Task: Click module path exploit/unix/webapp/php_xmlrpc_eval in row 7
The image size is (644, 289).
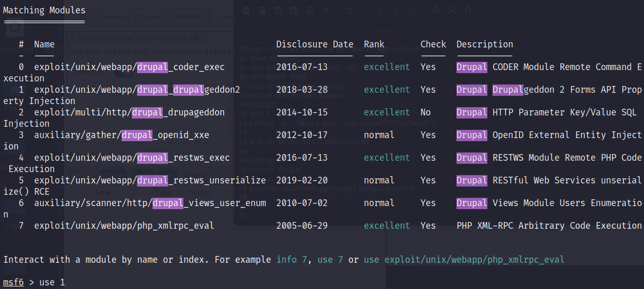Action: click(x=124, y=226)
